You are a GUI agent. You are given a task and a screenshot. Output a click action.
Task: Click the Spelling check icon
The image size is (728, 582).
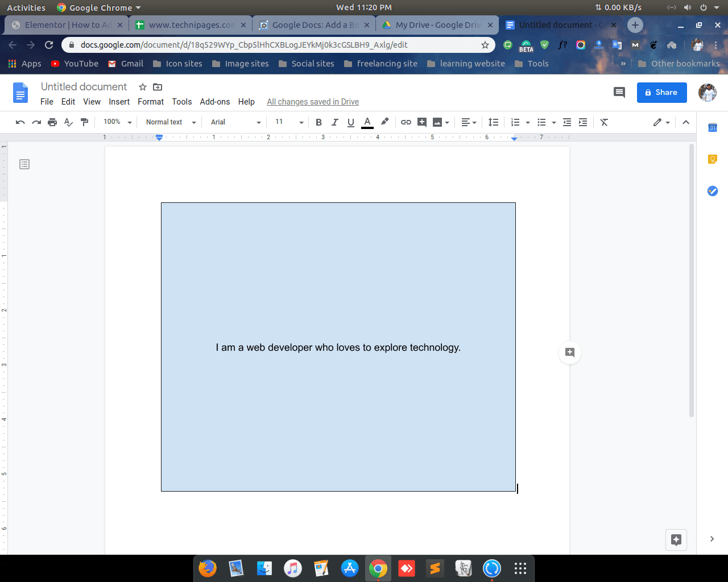point(68,122)
